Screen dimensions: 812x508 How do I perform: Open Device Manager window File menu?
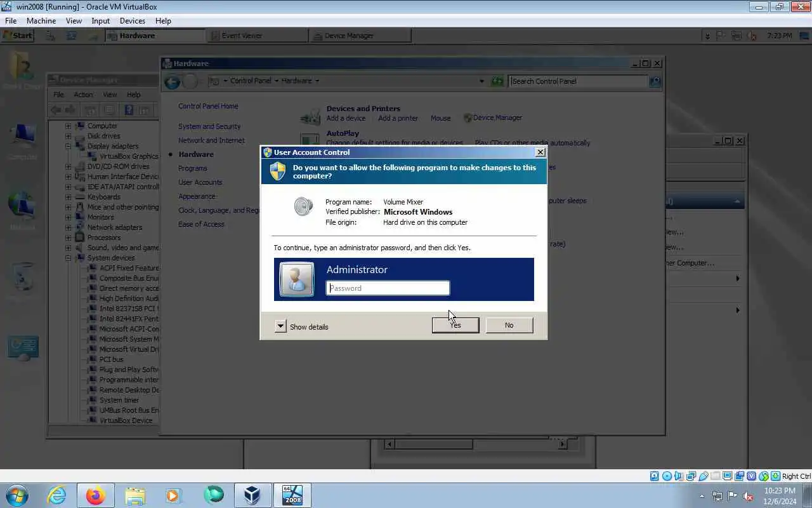58,95
